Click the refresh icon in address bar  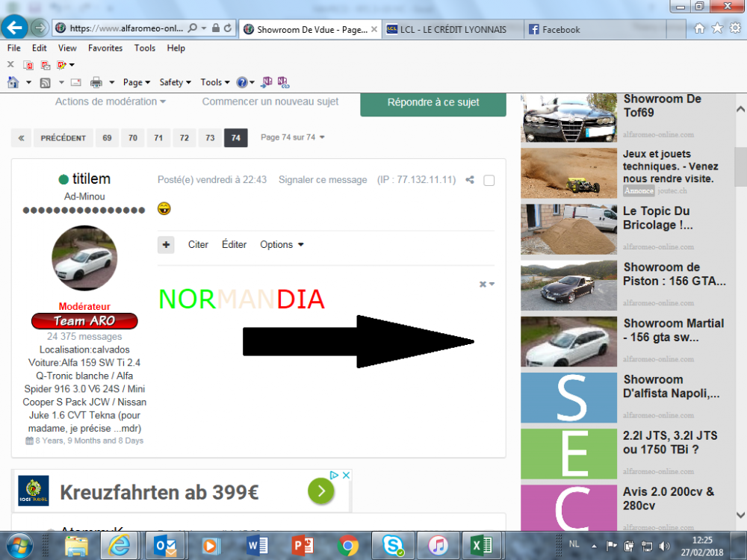point(229,28)
